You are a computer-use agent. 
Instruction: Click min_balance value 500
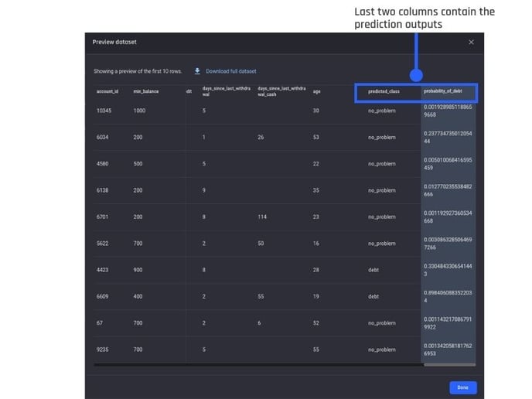138,163
